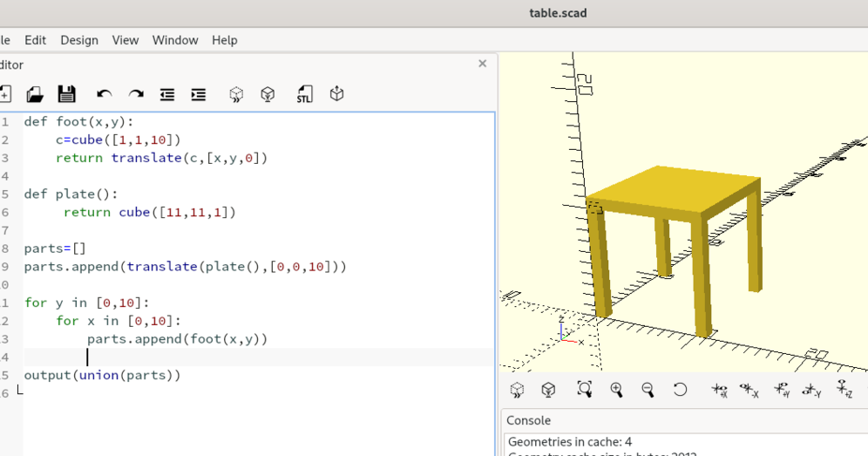868x456 pixels.
Task: Open the Help menu
Action: pyautogui.click(x=224, y=40)
